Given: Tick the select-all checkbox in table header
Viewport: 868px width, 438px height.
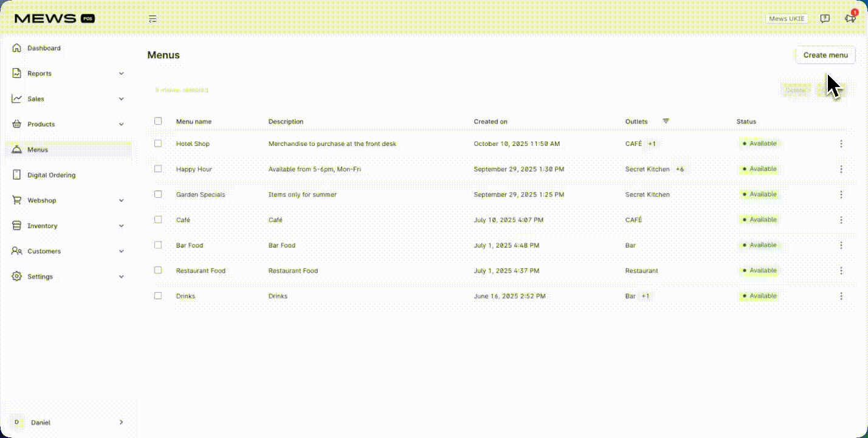Looking at the screenshot, I should click(158, 121).
